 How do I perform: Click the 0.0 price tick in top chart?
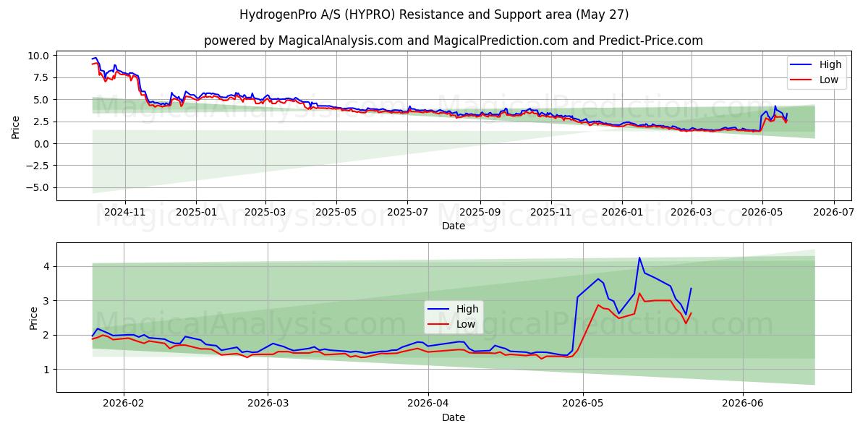pyautogui.click(x=42, y=143)
